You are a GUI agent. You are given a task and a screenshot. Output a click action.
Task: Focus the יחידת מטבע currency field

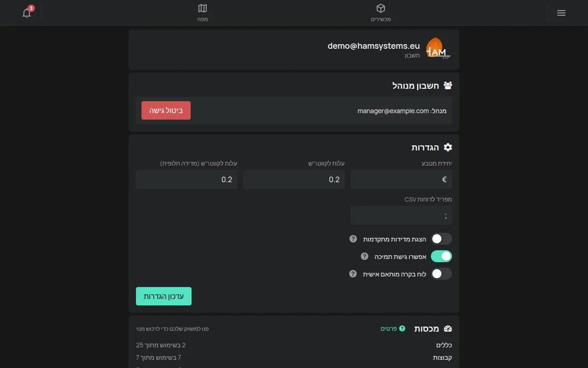[401, 179]
